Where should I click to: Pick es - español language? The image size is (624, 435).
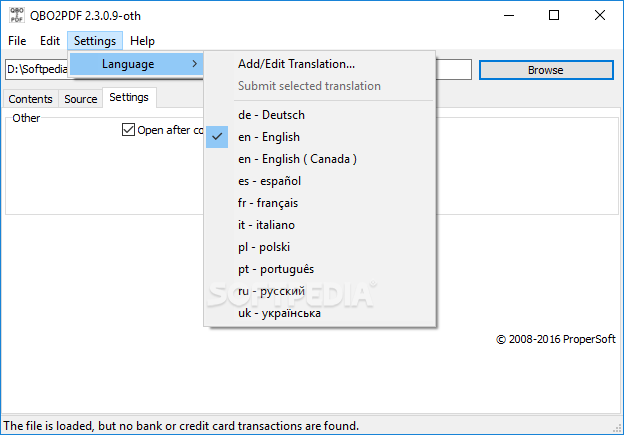point(319,181)
